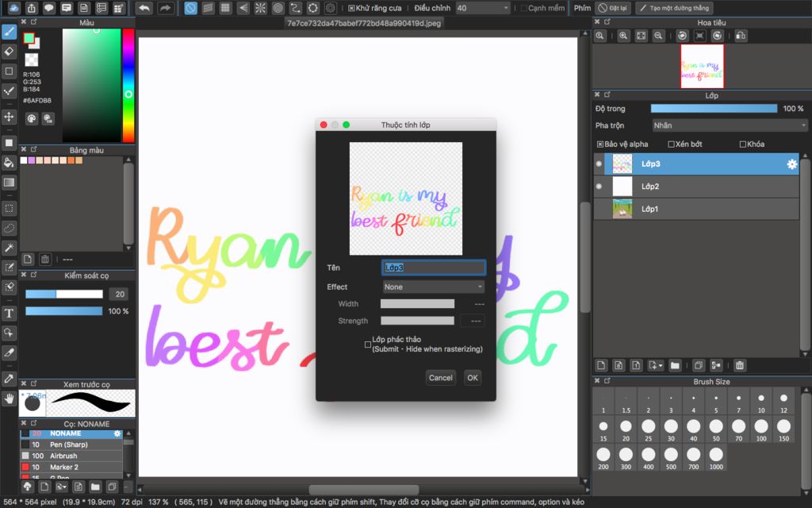The width and height of the screenshot is (812, 508).
Task: Click Cancel in layer properties dialog
Action: pos(440,378)
